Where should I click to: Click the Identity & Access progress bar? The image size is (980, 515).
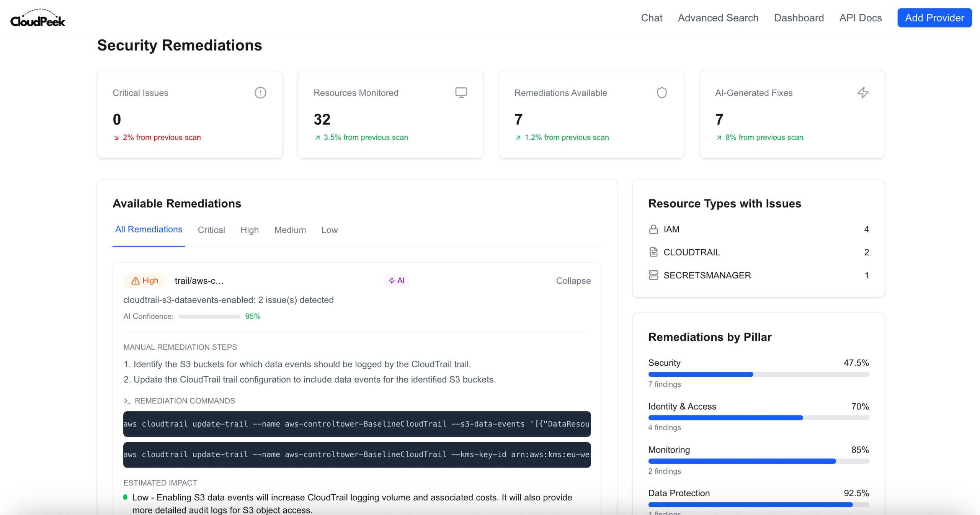tap(759, 418)
